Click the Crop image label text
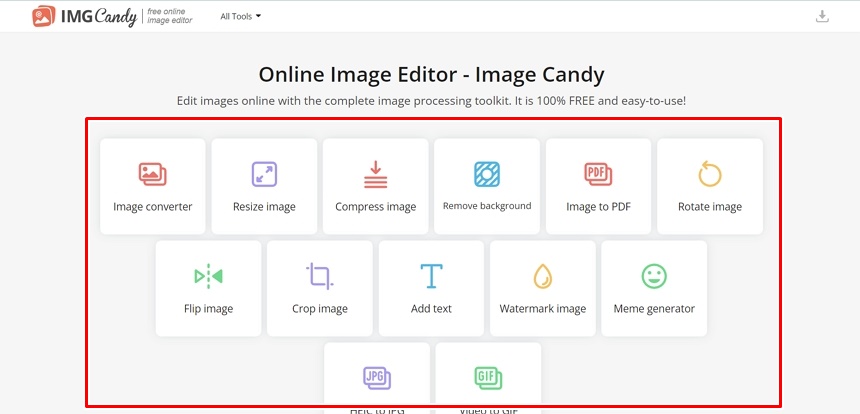The height and width of the screenshot is (414, 860). tap(320, 309)
